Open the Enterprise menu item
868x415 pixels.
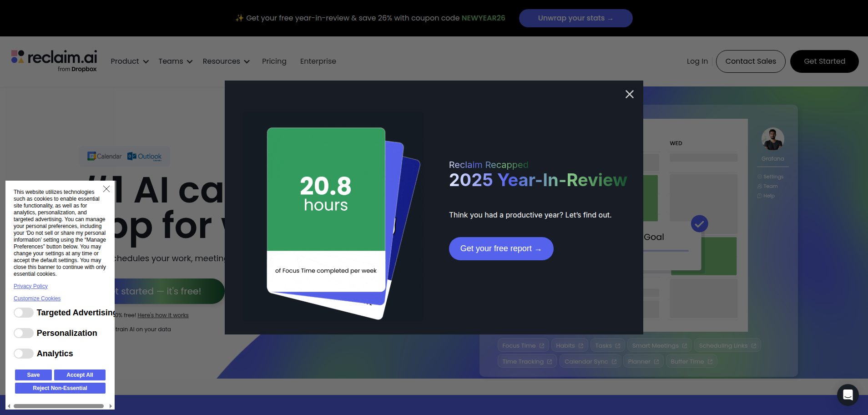(x=318, y=61)
